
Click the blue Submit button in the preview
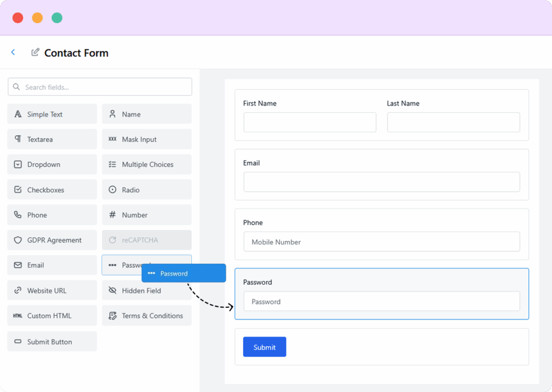(x=264, y=347)
